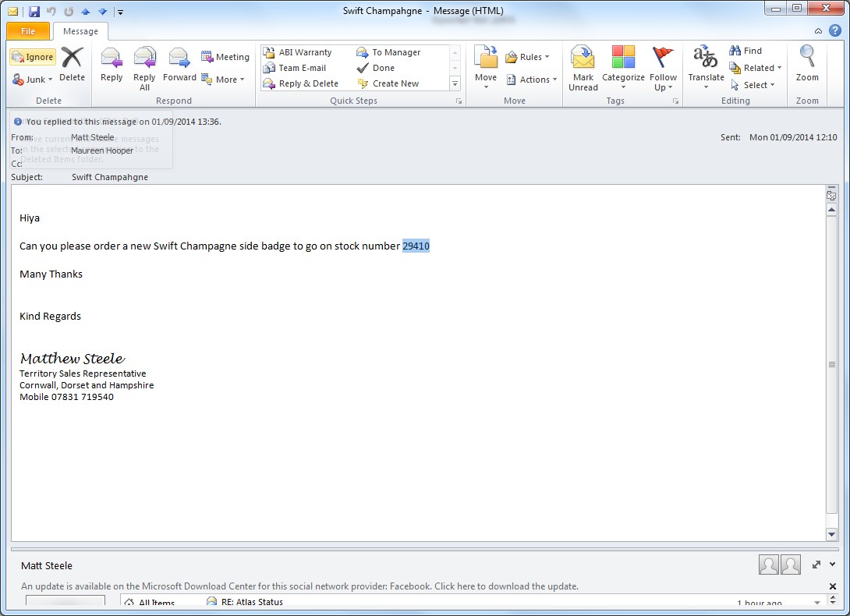Delete this message with the X icon
Image resolution: width=850 pixels, height=616 pixels.
72,65
